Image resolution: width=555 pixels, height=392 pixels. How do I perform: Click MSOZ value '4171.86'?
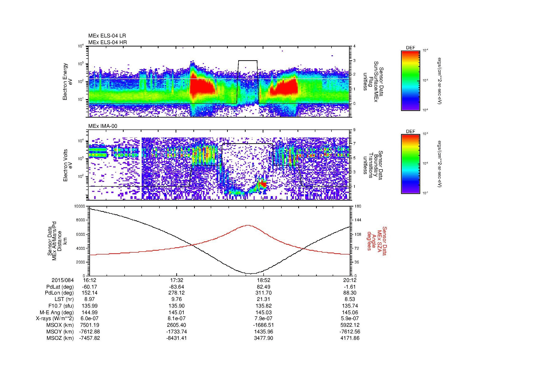[x=350, y=338]
